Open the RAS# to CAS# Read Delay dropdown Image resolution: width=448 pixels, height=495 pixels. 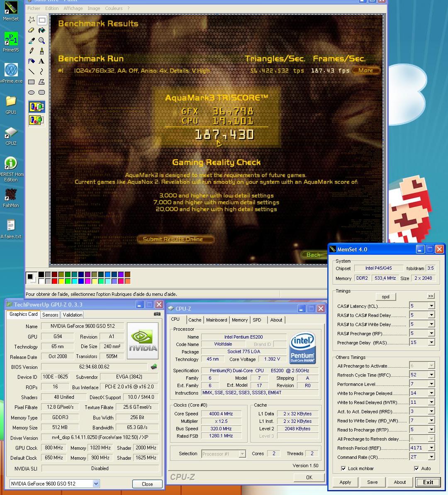point(431,315)
